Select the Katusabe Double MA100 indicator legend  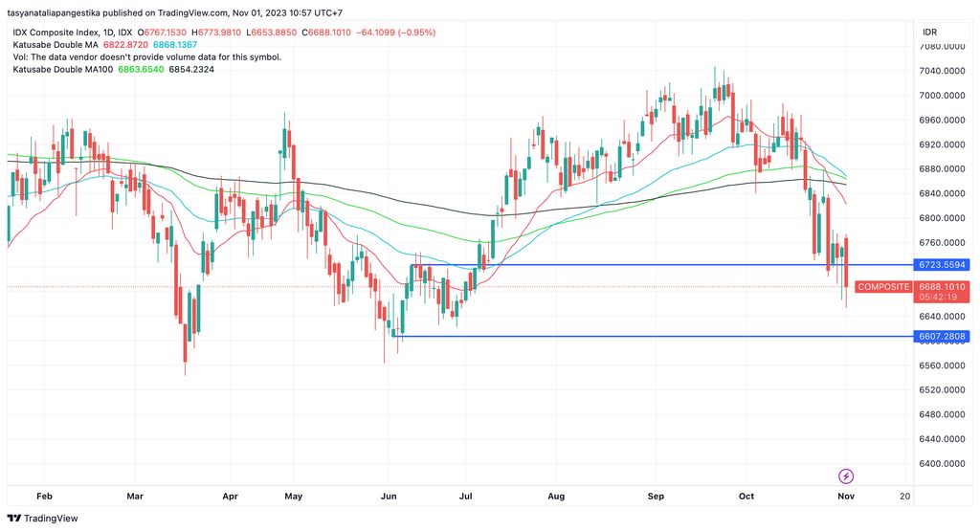[x=62, y=69]
